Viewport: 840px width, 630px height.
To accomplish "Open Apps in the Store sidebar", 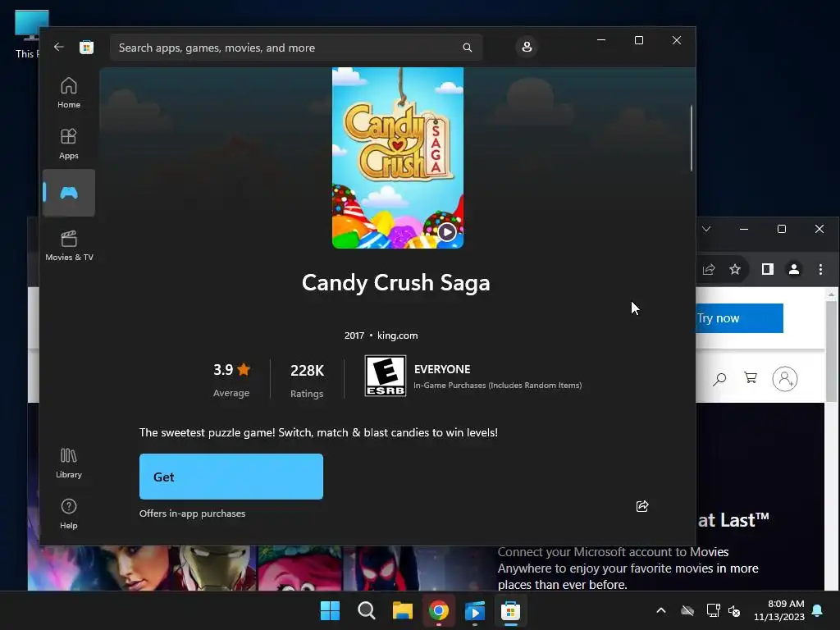I will (69, 144).
